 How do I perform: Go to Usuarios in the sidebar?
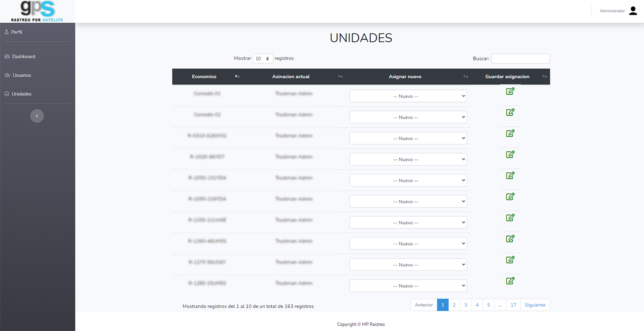coord(22,75)
